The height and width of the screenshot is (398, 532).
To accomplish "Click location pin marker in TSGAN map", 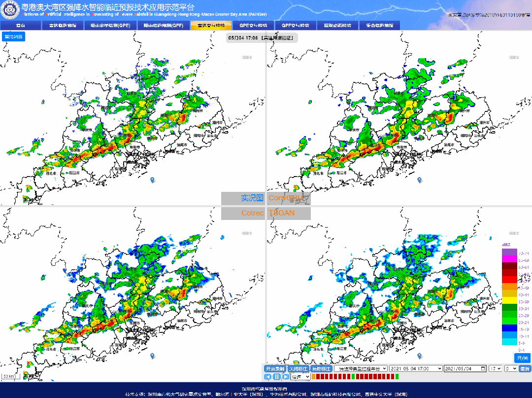I will pyautogui.click(x=419, y=356).
